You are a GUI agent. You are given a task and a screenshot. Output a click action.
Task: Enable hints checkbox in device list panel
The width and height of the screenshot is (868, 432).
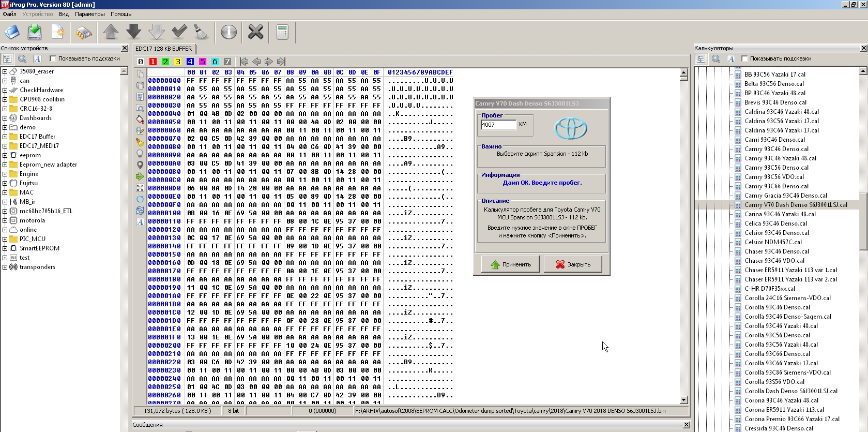tap(53, 59)
